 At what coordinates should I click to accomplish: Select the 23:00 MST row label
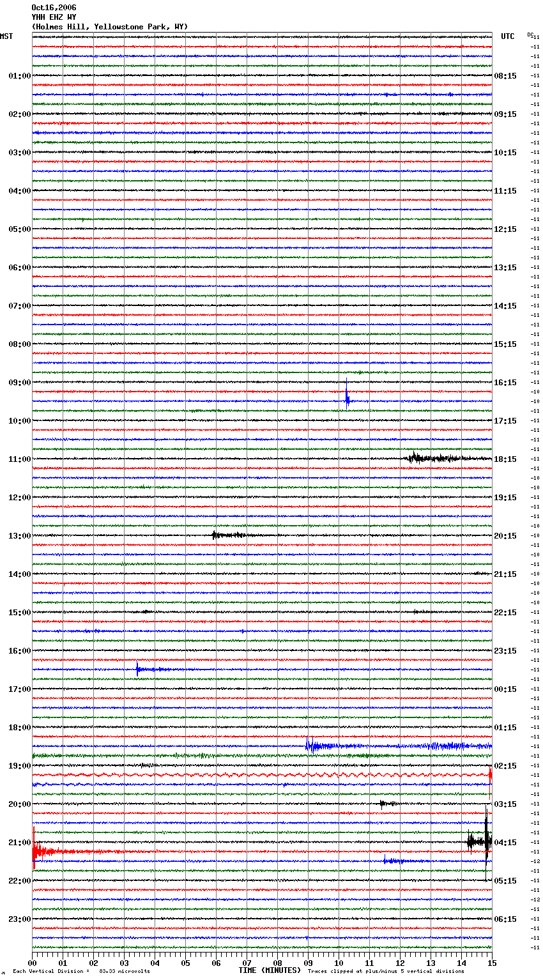click(x=20, y=919)
